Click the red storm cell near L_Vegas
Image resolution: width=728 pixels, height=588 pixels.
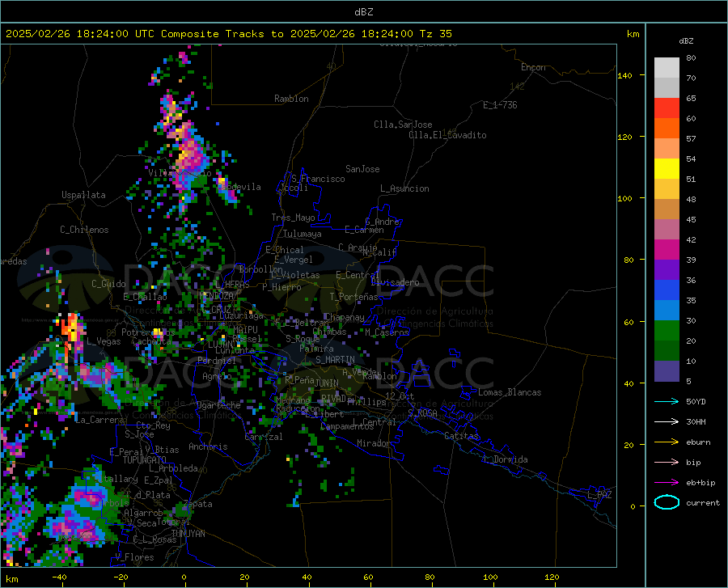tap(70, 328)
